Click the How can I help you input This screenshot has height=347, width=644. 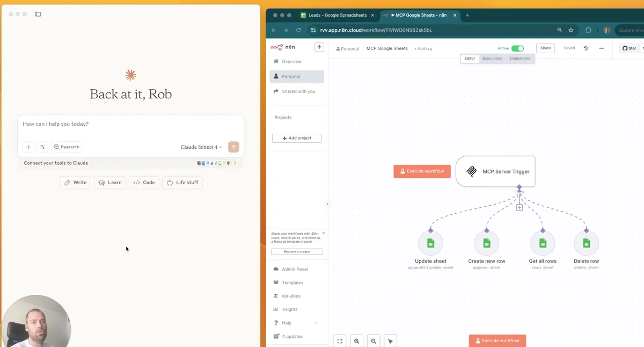point(130,124)
